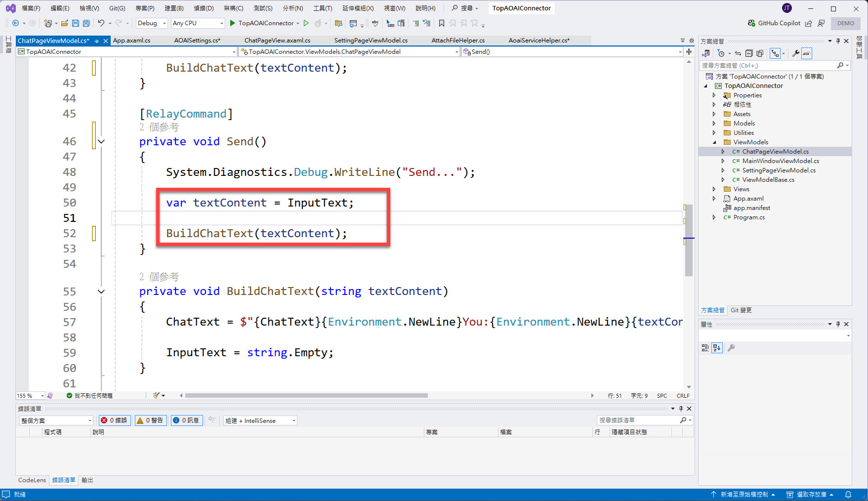Click Solution Explorer pending changes filter clock icon

tap(721, 53)
